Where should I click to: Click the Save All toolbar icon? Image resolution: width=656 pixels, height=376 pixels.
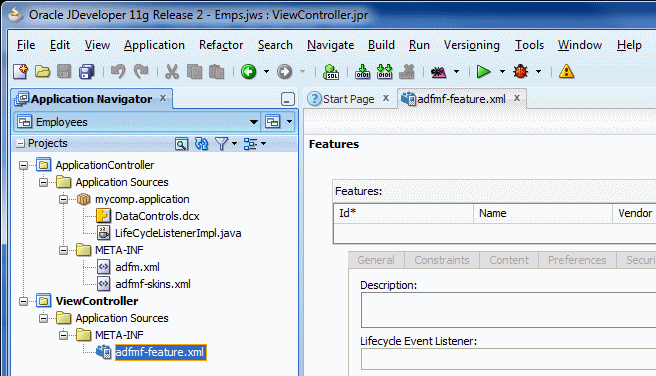(87, 72)
